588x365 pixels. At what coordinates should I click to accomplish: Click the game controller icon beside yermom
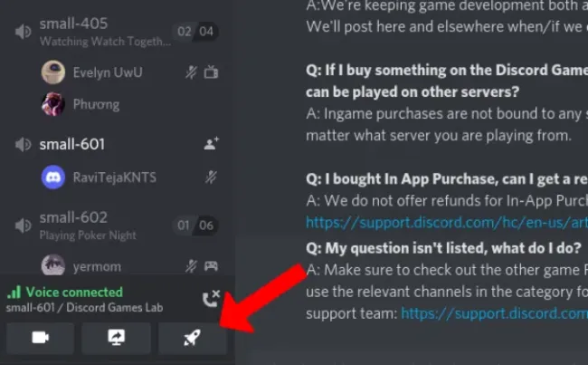[x=211, y=266]
